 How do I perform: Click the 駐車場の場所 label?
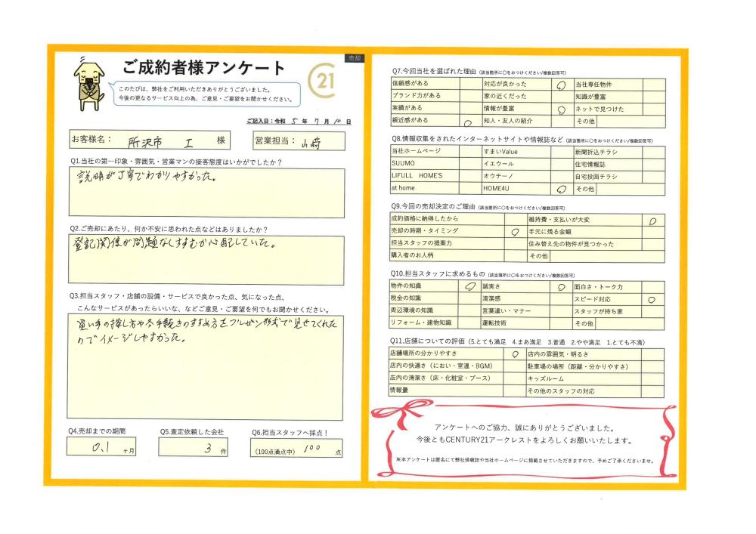[578, 366]
